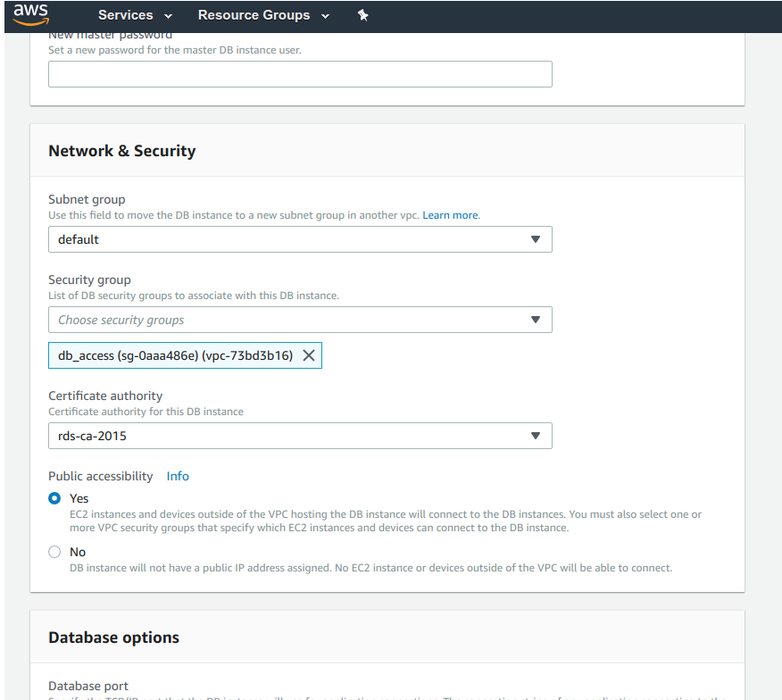The width and height of the screenshot is (782, 700).
Task: Open the Services navigation menu
Action: point(125,15)
